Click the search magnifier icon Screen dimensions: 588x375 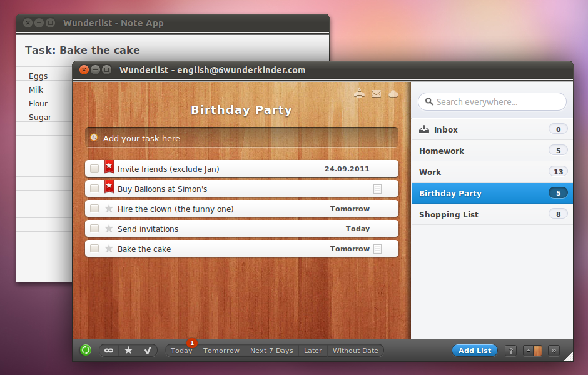click(x=429, y=101)
